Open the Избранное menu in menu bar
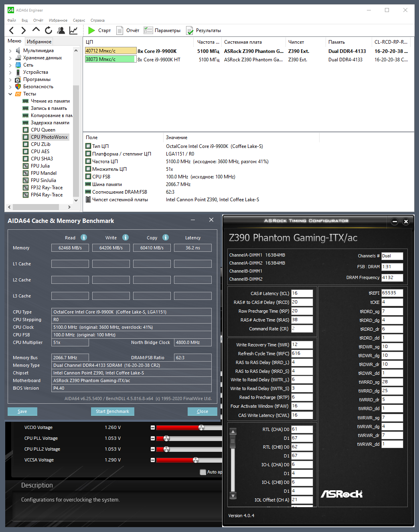Screen dimensions: 419x532 point(58,20)
